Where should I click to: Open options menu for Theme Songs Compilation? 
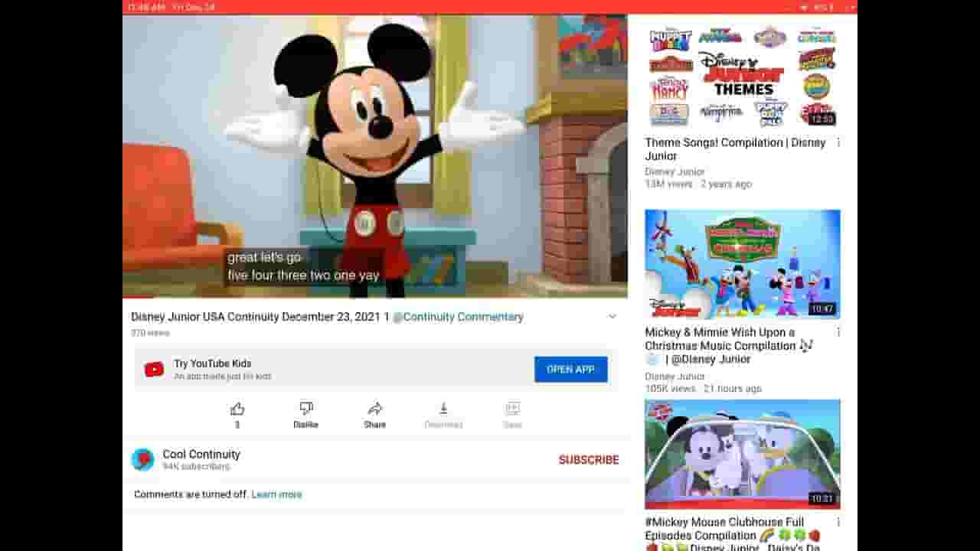click(x=838, y=142)
